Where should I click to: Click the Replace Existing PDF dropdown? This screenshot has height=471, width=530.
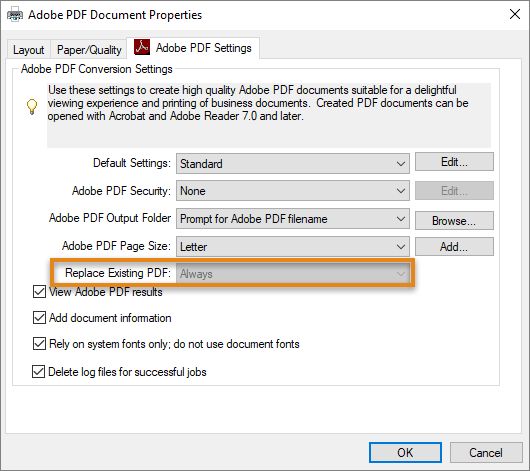tap(293, 274)
